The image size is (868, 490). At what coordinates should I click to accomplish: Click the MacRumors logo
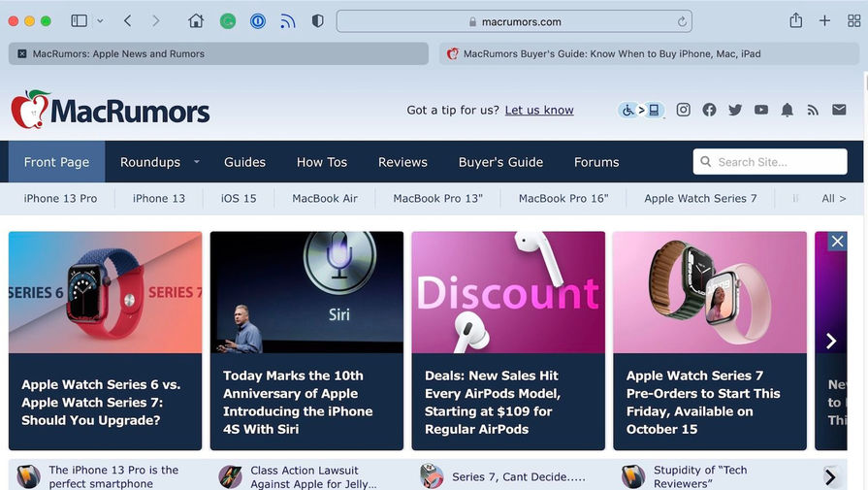click(x=111, y=110)
